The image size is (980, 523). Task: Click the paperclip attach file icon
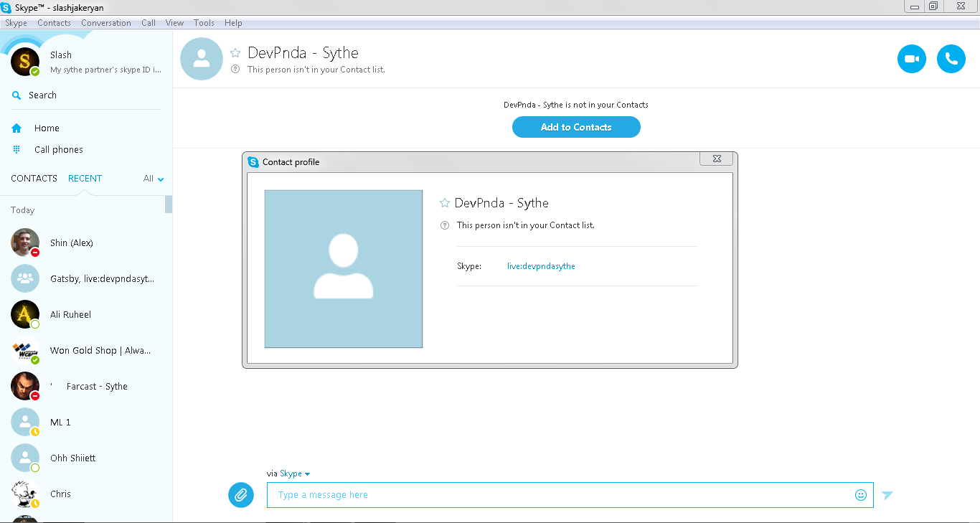pyautogui.click(x=241, y=495)
